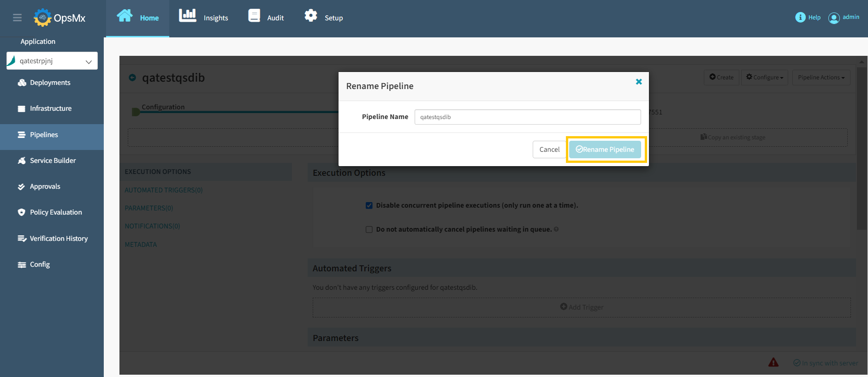
Task: Open Verification History in the sidebar
Action: (59, 239)
